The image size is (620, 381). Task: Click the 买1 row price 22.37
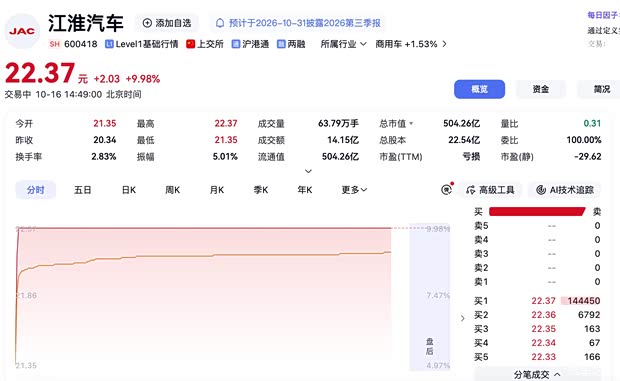tap(543, 301)
